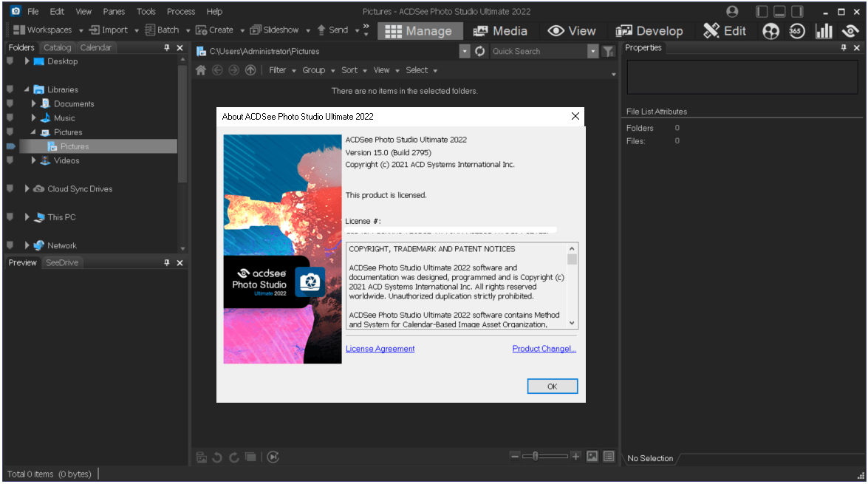The image size is (868, 484).
Task: Toggle the left pane layout icon
Action: pyautogui.click(x=762, y=12)
